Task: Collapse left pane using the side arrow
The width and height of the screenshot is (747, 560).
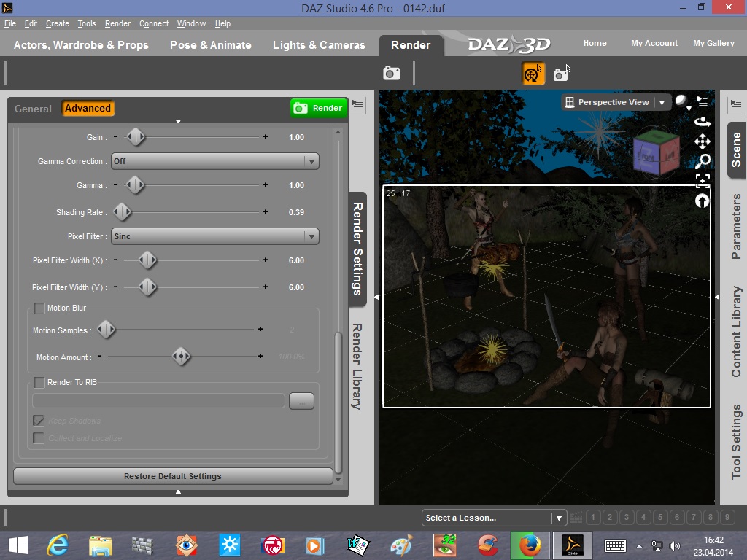Action: click(x=376, y=297)
